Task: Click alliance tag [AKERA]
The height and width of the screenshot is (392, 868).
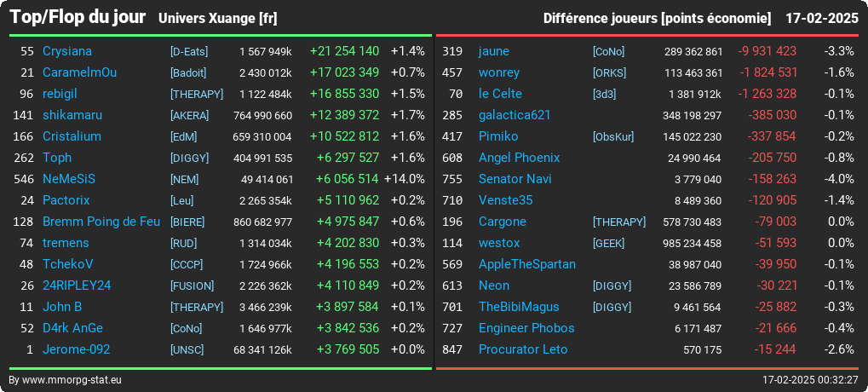Action: pyautogui.click(x=190, y=115)
